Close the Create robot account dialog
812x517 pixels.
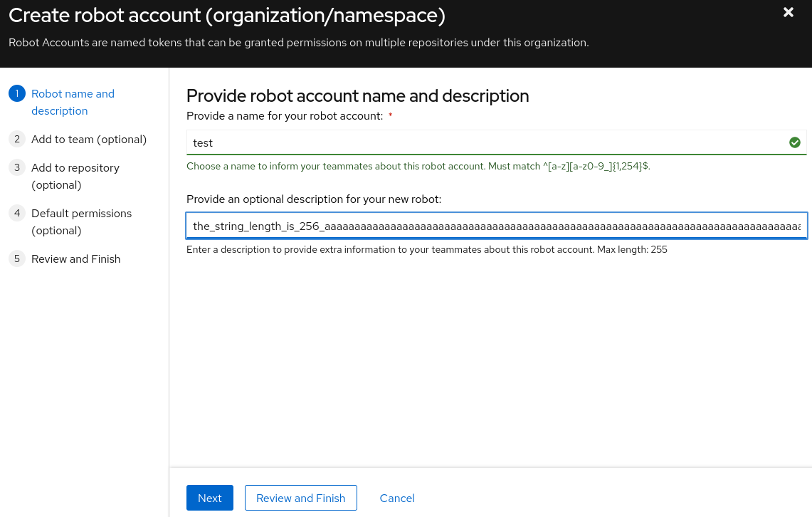click(788, 12)
